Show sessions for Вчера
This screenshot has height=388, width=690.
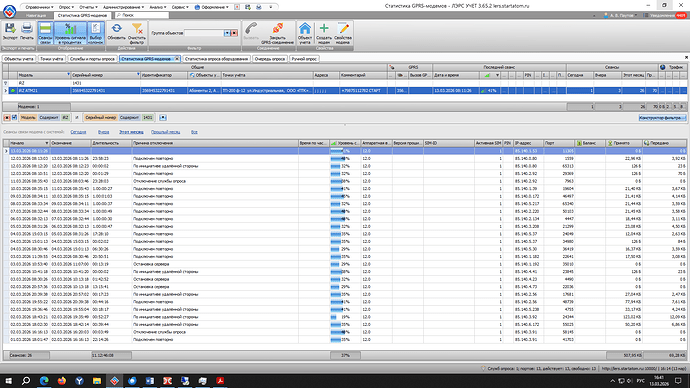[103, 132]
